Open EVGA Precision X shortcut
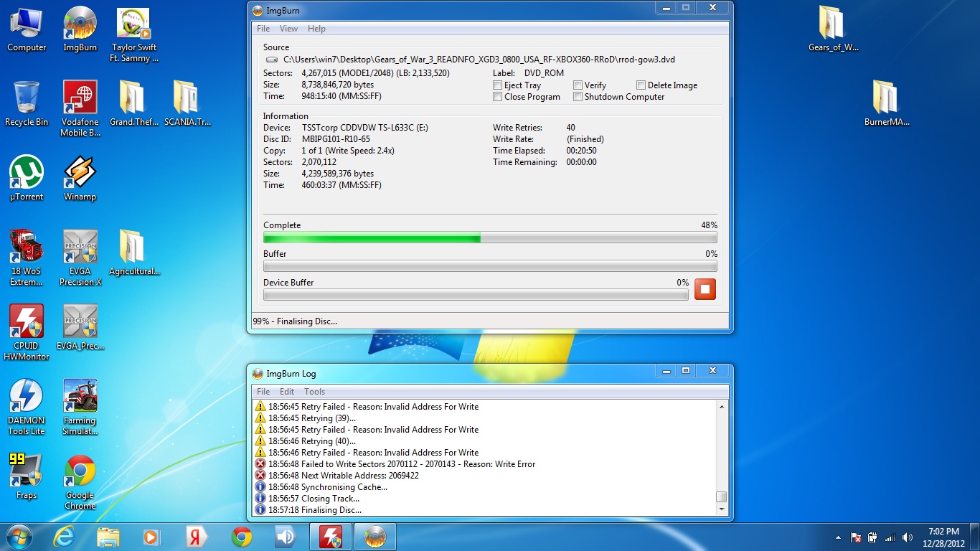This screenshot has width=980, height=551. click(x=80, y=258)
